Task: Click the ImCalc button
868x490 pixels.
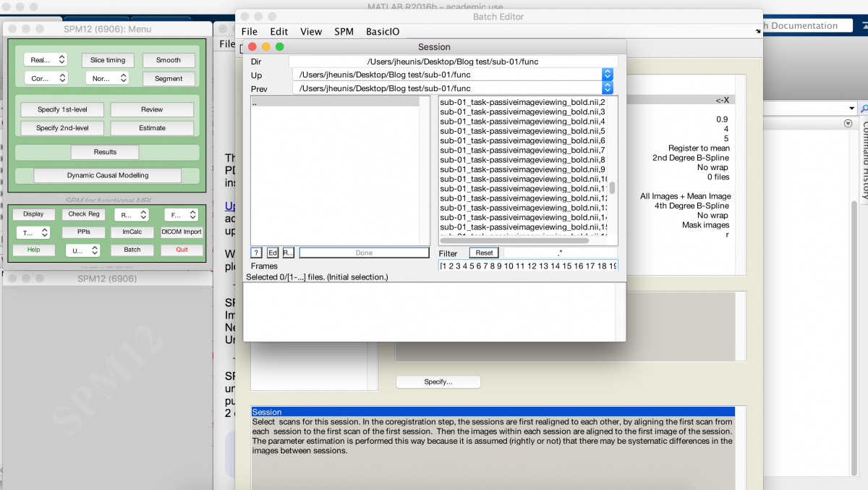Action: [132, 232]
